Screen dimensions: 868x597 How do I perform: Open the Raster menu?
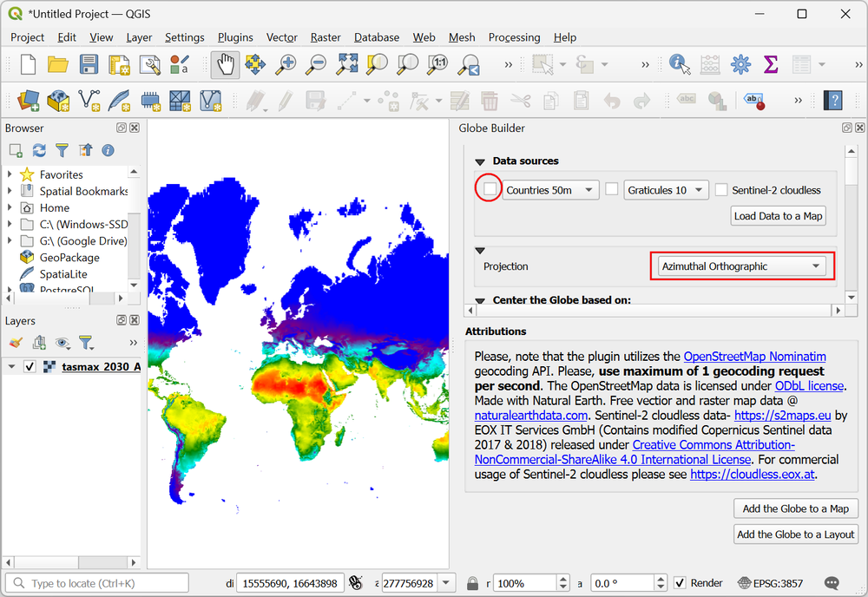point(325,37)
